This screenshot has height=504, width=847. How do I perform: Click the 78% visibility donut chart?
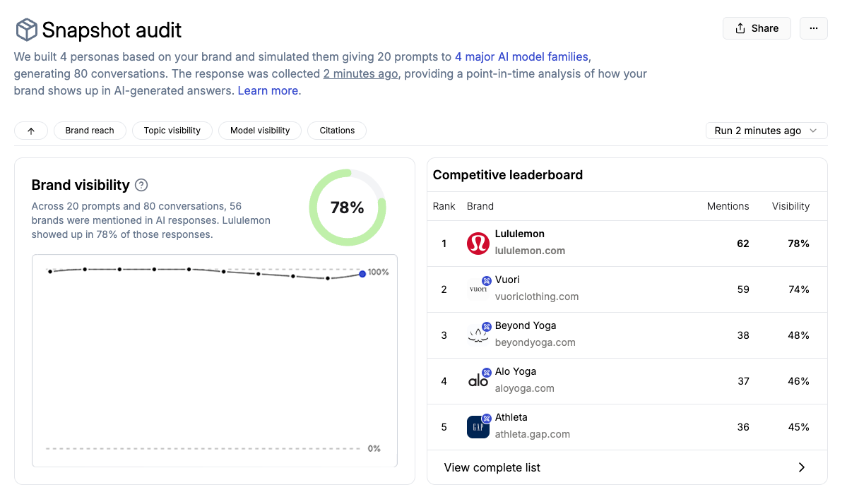348,208
